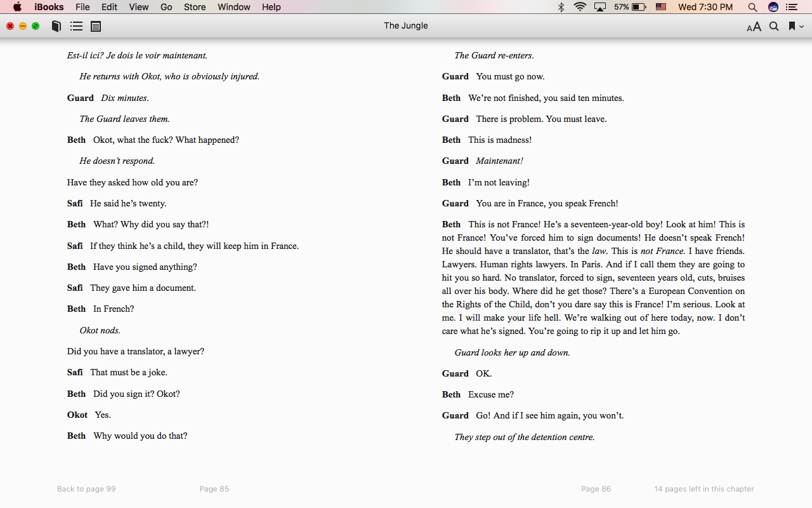Viewport: 812px width, 508px height.
Task: Launch Siri from the menu bar
Action: click(773, 7)
